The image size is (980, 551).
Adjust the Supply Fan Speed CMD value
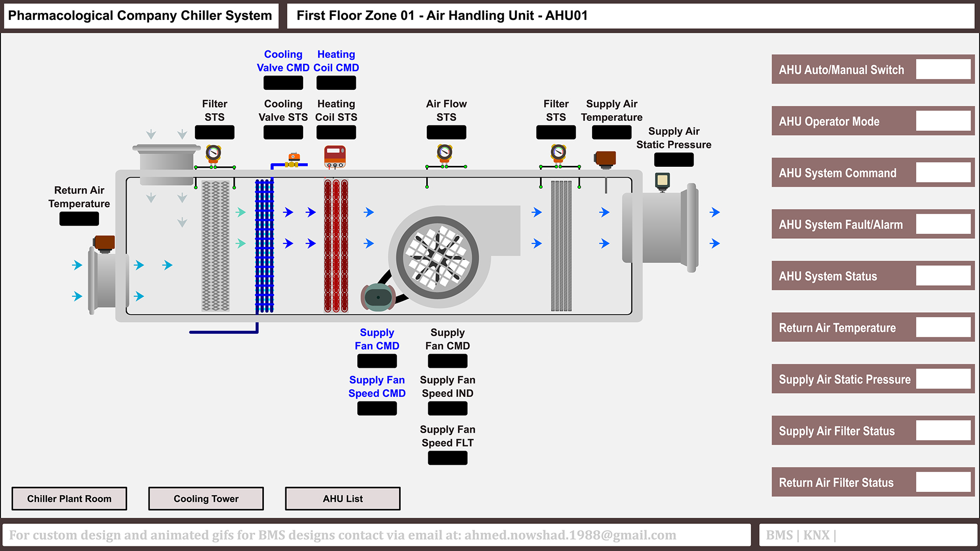point(377,408)
